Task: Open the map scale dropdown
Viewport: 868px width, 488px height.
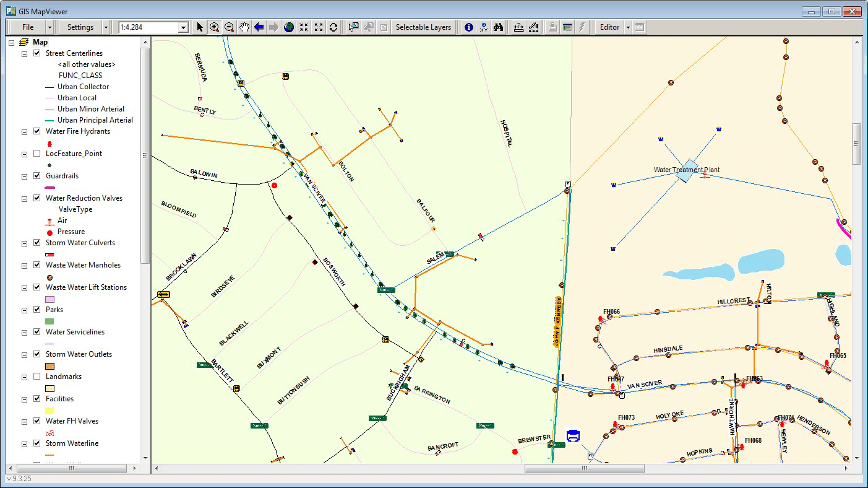Action: click(183, 27)
